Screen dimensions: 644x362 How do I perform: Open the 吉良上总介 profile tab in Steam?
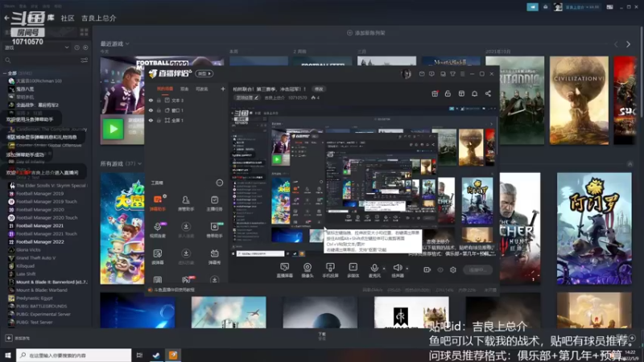tap(98, 18)
